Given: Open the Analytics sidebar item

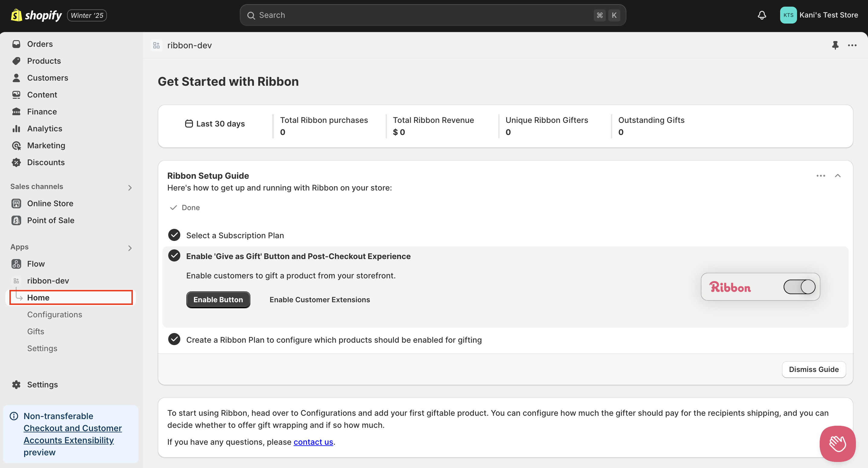Looking at the screenshot, I should coord(44,129).
